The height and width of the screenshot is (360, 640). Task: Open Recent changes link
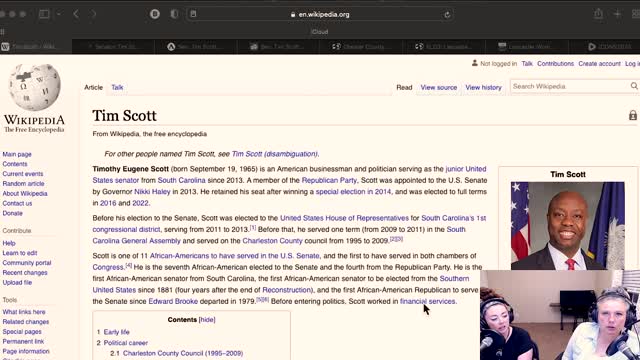coord(25,273)
